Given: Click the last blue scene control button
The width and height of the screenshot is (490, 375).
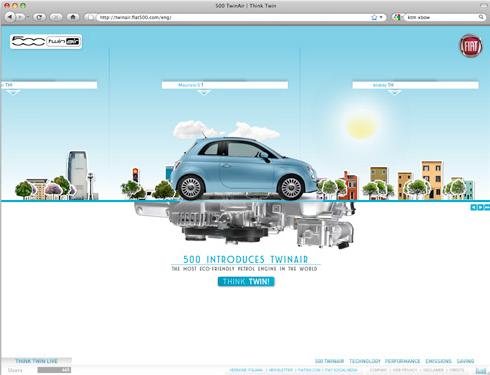Looking at the screenshot, I should 487,207.
